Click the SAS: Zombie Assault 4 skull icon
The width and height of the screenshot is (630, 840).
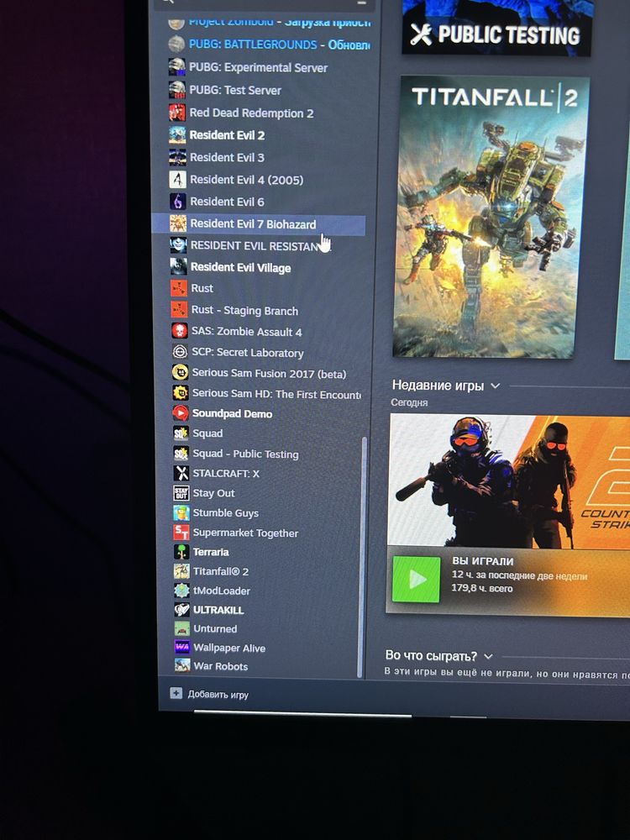pos(180,331)
